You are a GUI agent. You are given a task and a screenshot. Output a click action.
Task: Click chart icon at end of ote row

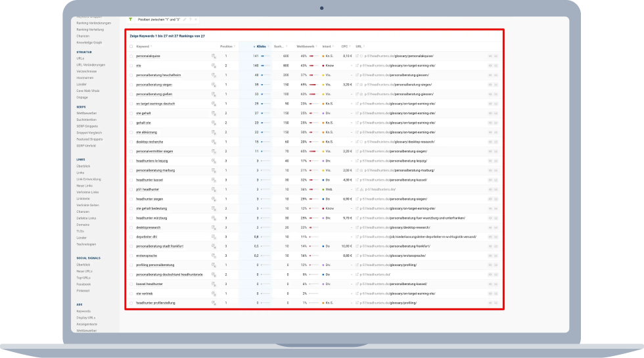495,66
